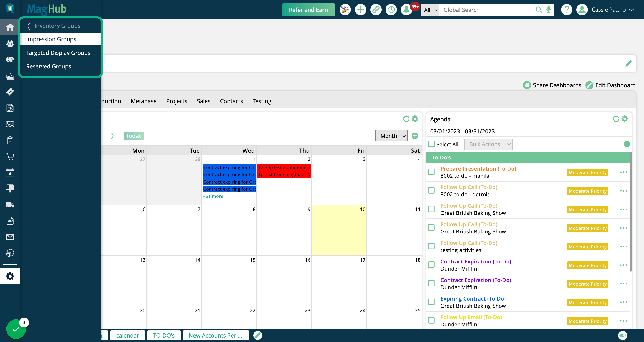Click the quick links chain icon
Image resolution: width=644 pixels, height=342 pixels.
click(376, 10)
